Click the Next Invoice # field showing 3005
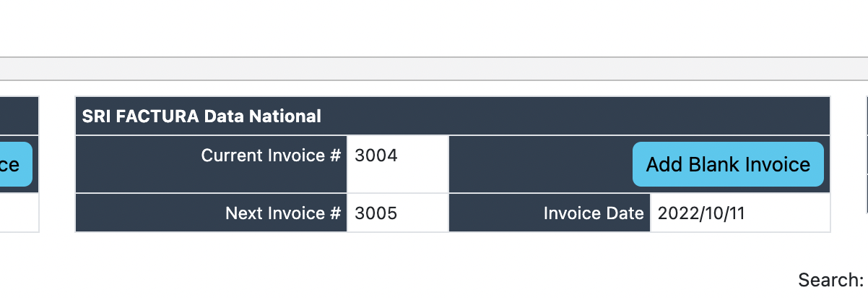Screen dimensions: 868x298 click(376, 213)
